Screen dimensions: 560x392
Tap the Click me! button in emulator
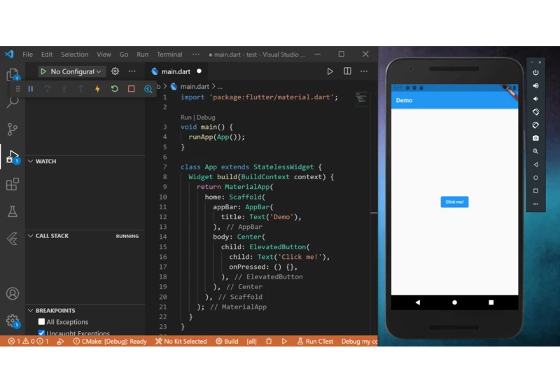coord(454,202)
